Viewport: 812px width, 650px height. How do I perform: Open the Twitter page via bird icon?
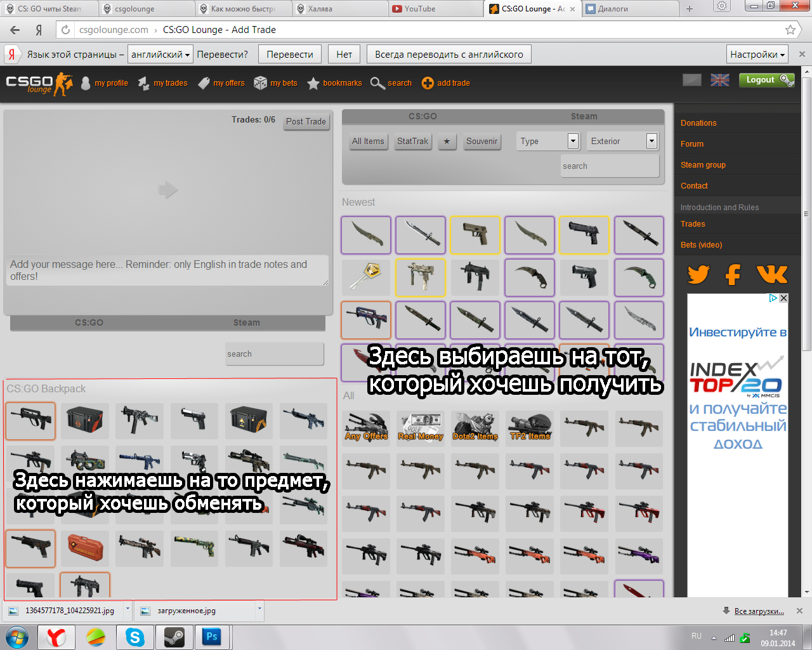698,274
